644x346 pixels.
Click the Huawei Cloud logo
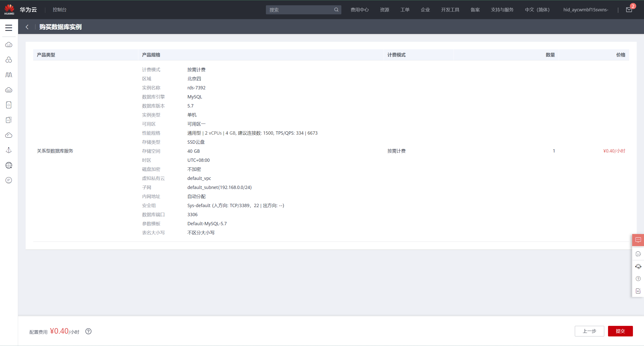pyautogui.click(x=9, y=10)
